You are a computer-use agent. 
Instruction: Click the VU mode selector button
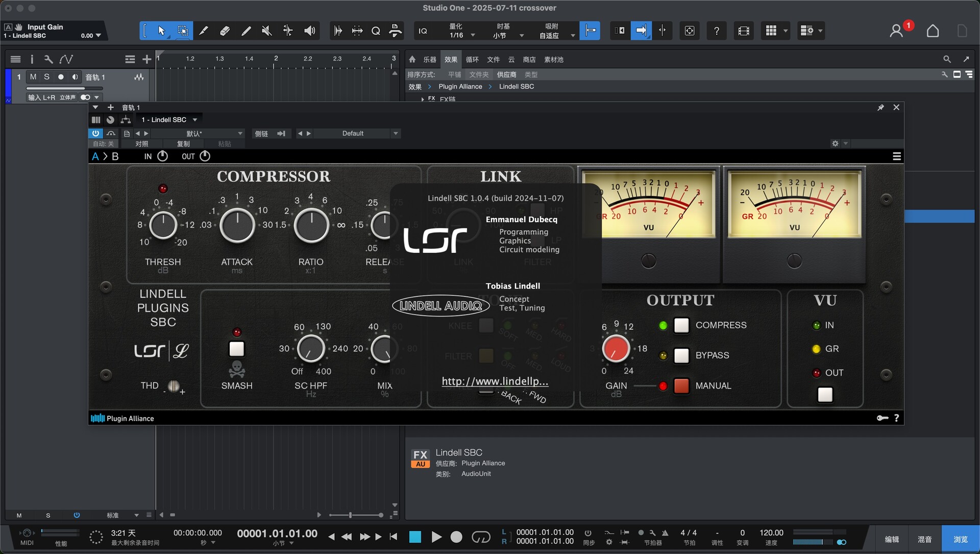[825, 395]
